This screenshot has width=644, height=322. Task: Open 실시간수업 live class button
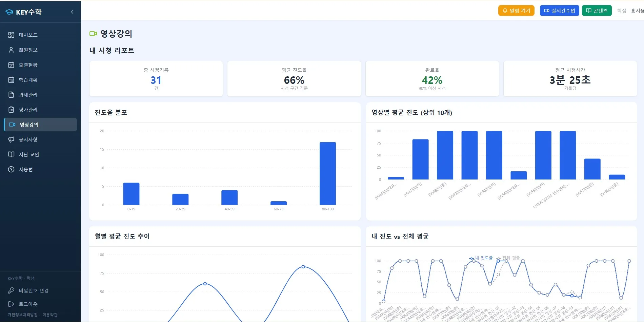(559, 11)
